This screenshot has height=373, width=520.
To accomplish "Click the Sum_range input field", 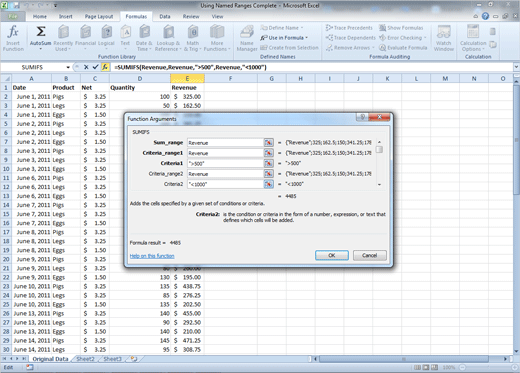I will point(225,143).
